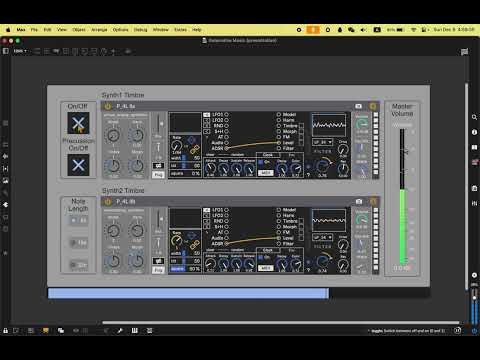Screen dimensions: 480x360
Task: Select third Note Length option
Action: pos(79,265)
